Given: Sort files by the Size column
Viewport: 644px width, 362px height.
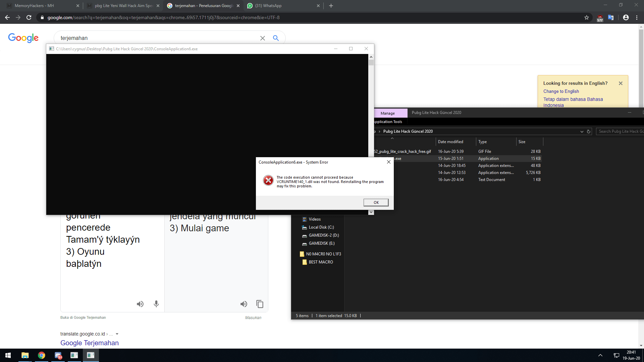Looking at the screenshot, I should pos(529,142).
